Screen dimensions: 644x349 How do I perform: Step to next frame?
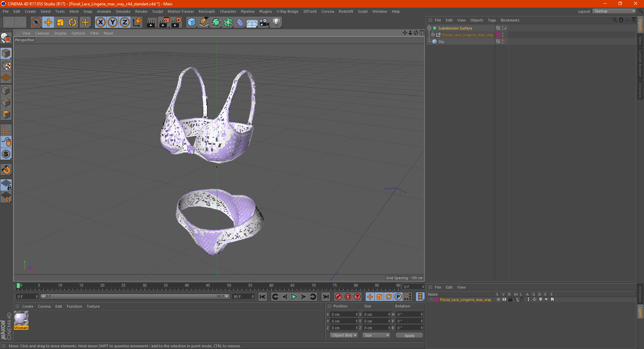304,297
